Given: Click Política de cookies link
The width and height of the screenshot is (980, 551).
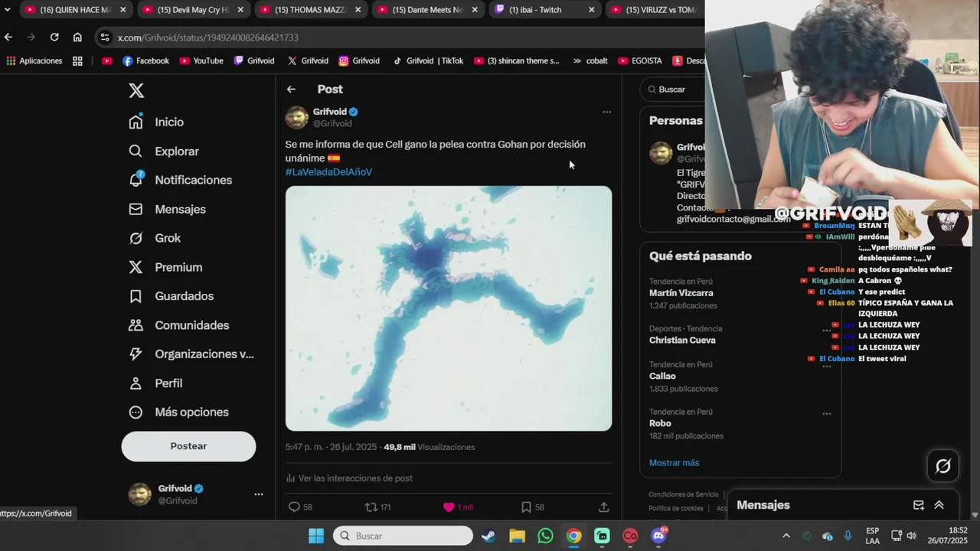Looking at the screenshot, I should coord(676,508).
